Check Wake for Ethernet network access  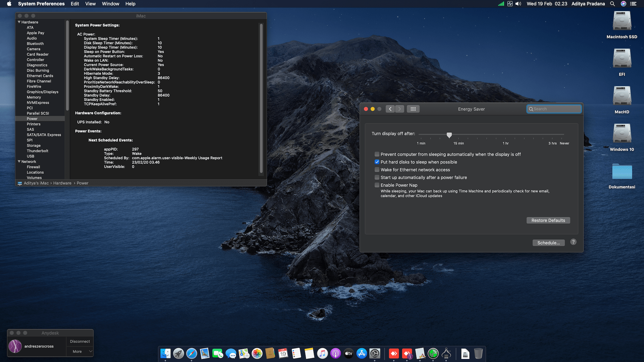tap(377, 170)
